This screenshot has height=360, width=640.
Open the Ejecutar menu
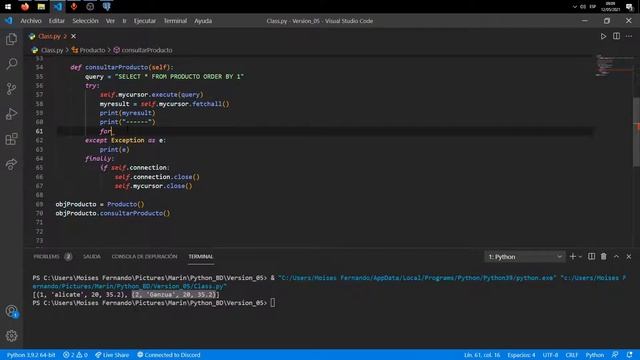tap(145, 21)
